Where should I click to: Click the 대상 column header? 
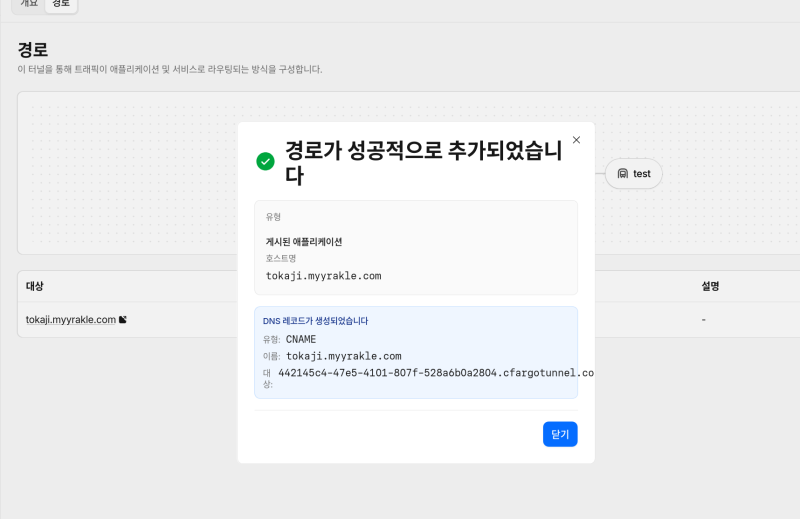(35, 286)
